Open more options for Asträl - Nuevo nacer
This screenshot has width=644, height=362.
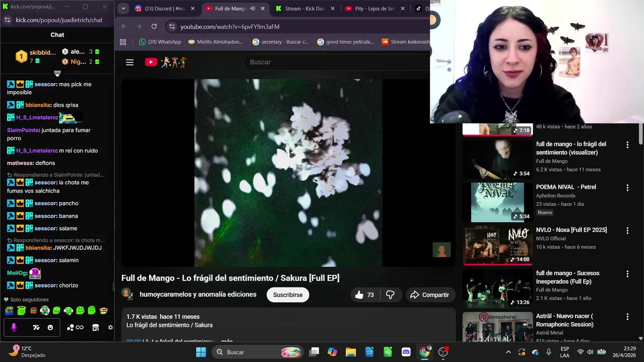pyautogui.click(x=627, y=317)
